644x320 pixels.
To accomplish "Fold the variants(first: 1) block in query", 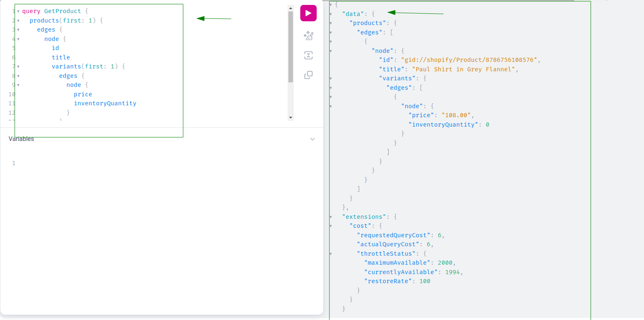I will pos(18,66).
